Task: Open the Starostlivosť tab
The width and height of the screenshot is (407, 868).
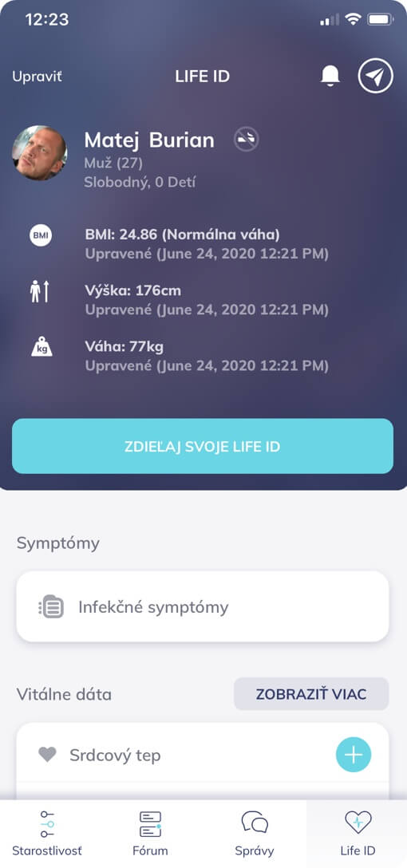Action: pyautogui.click(x=47, y=834)
